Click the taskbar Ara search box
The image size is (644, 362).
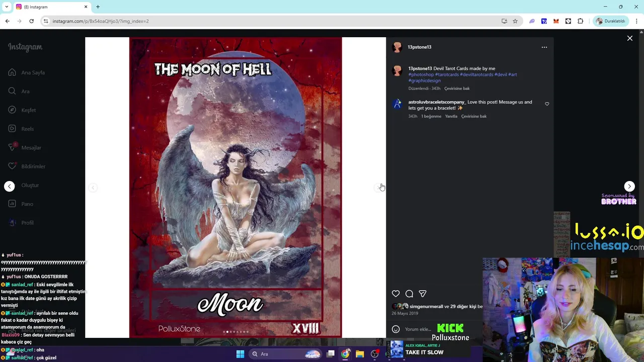(x=285, y=354)
